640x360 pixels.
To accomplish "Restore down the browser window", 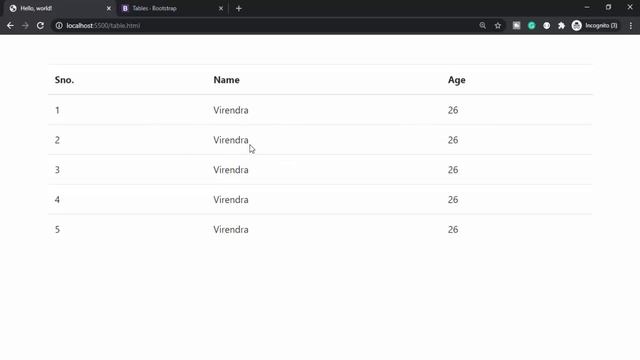I will [x=608, y=7].
